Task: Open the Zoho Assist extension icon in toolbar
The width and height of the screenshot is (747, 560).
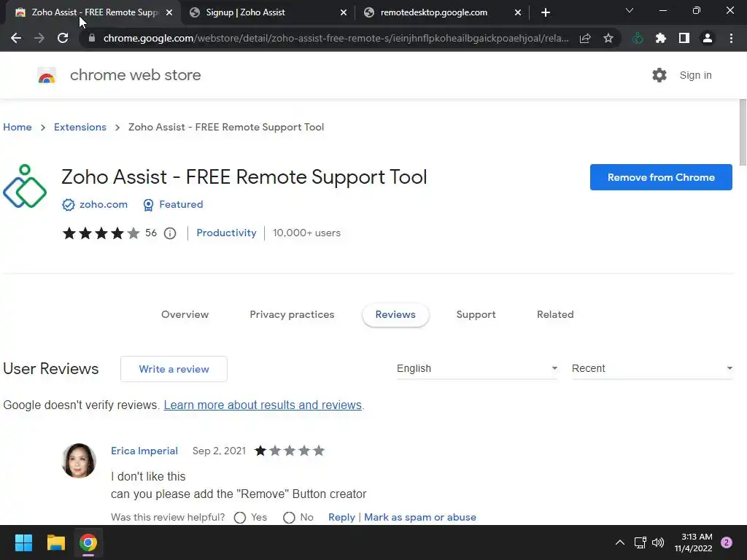Action: pos(638,38)
